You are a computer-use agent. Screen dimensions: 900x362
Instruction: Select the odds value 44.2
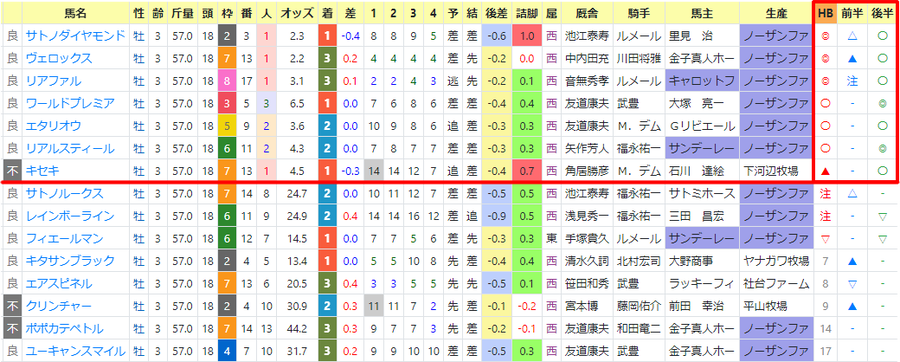click(297, 329)
